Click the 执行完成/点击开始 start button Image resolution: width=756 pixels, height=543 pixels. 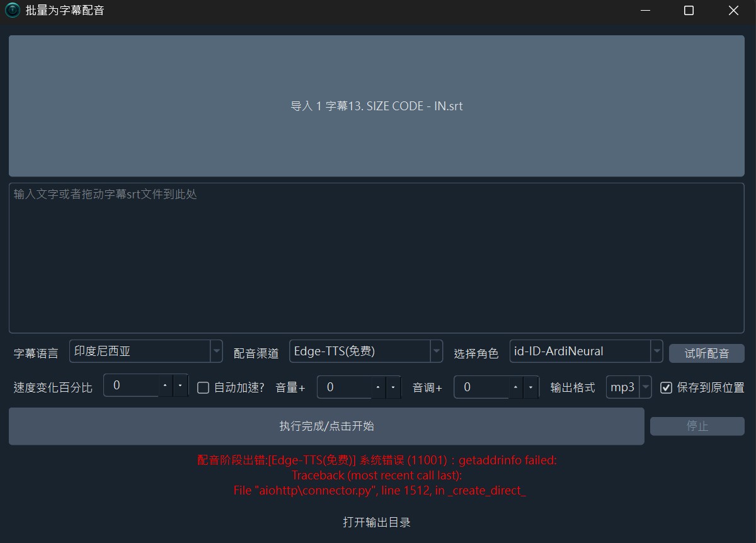326,426
